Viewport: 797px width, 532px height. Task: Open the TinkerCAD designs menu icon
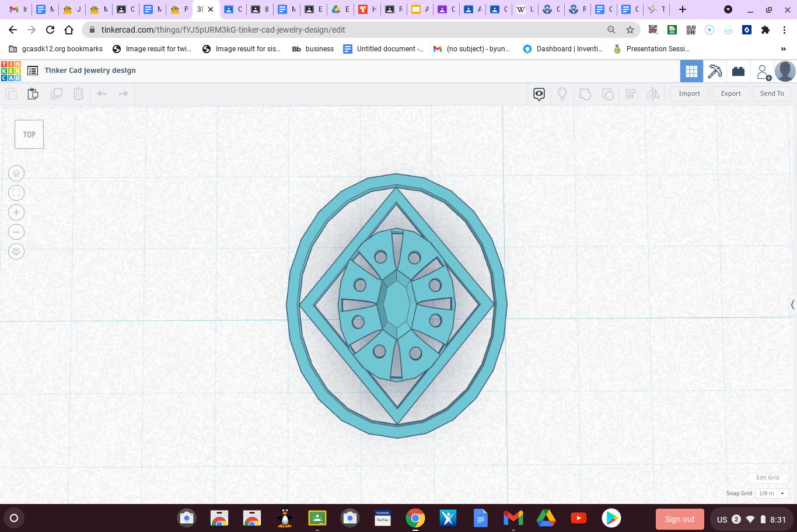[x=33, y=70]
